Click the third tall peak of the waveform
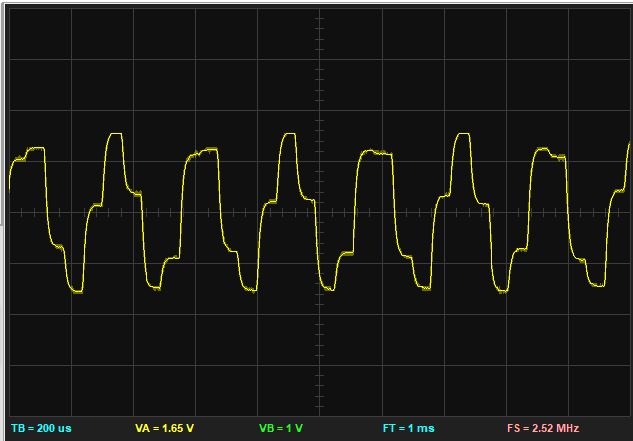Image resolution: width=633 pixels, height=441 pixels. pos(463,134)
